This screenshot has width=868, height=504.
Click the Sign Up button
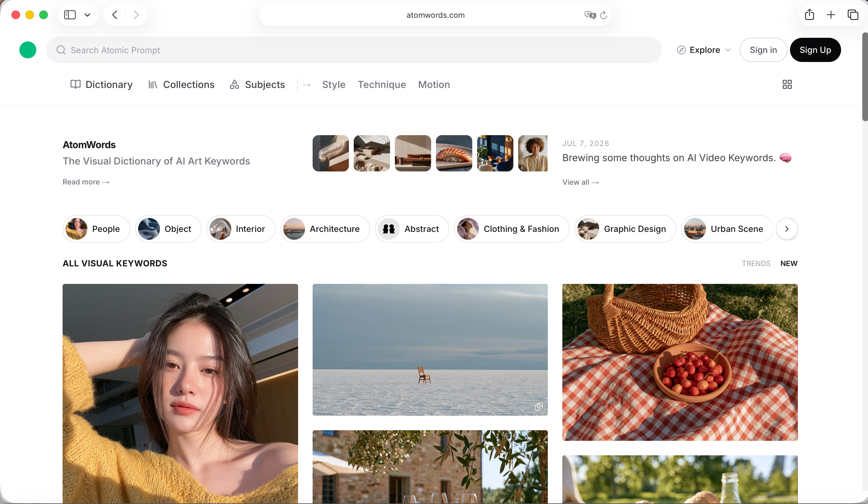tap(815, 50)
